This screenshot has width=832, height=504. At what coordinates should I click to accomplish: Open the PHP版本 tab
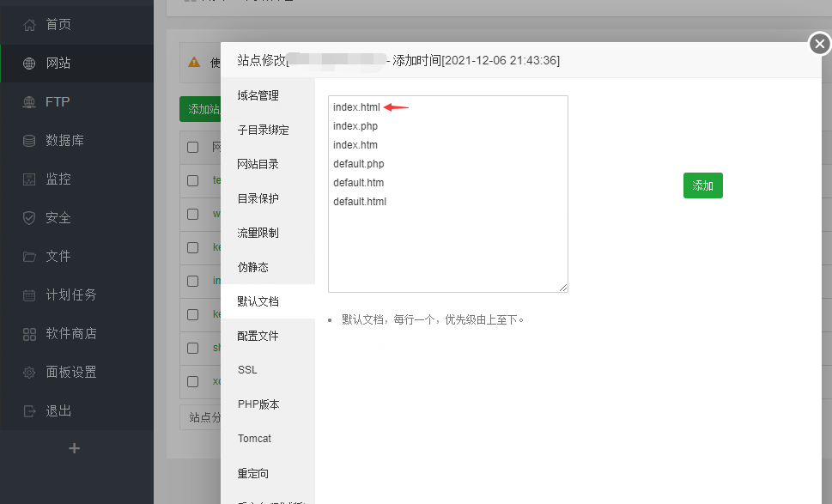[x=258, y=404]
